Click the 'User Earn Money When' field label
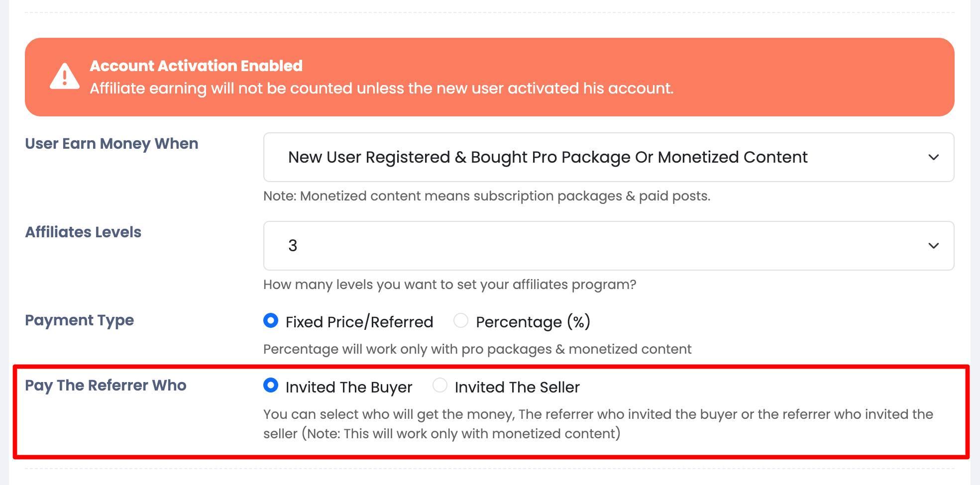The width and height of the screenshot is (980, 485). (111, 144)
